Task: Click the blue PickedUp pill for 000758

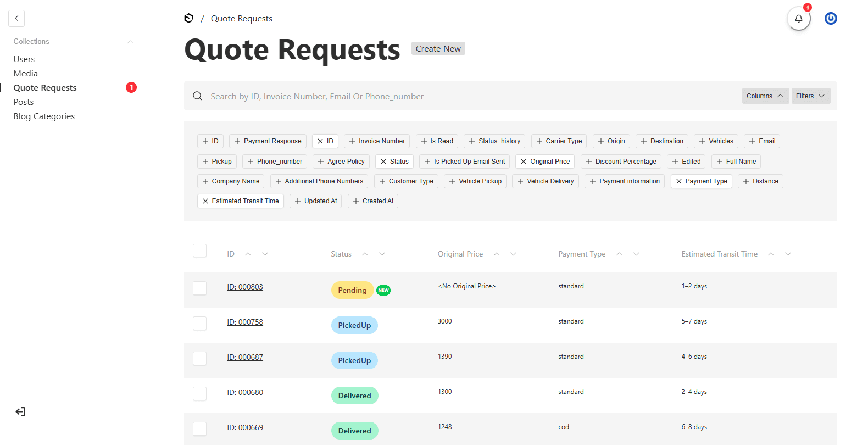Action: tap(354, 325)
